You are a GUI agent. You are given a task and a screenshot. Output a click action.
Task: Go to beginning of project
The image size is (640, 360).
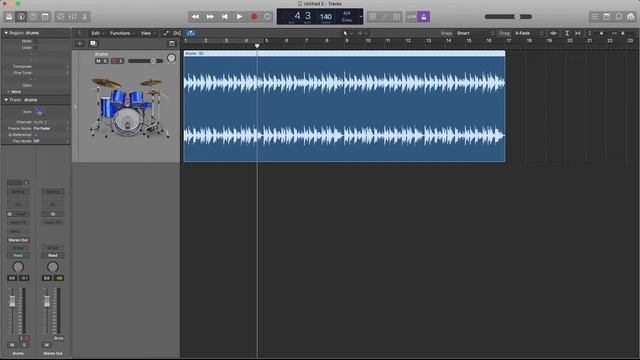(x=224, y=17)
